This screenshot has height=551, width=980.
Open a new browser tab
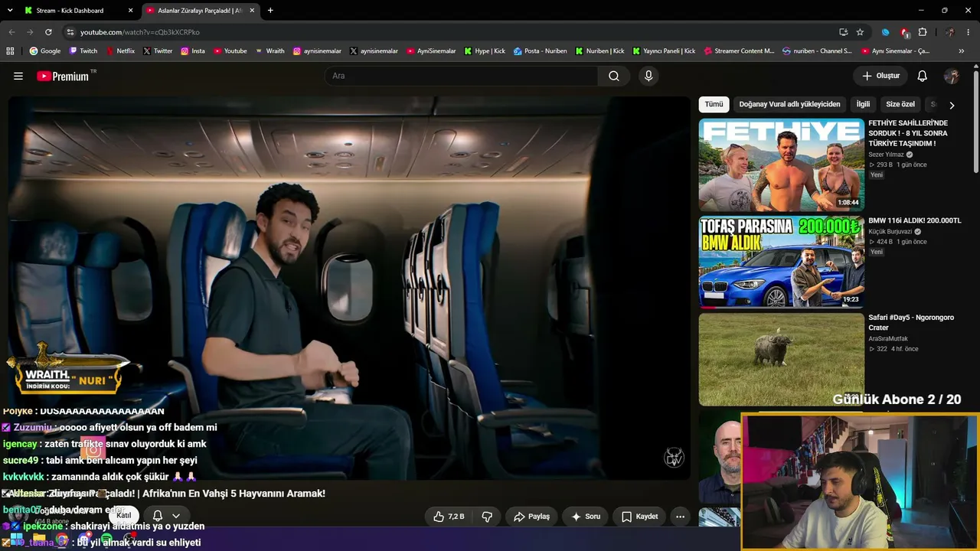(270, 11)
